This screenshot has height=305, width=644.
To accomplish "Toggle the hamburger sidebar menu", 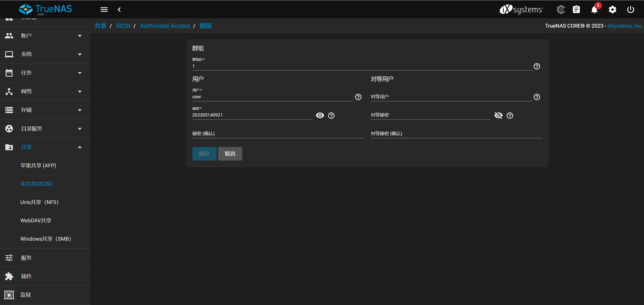I will [x=104, y=10].
